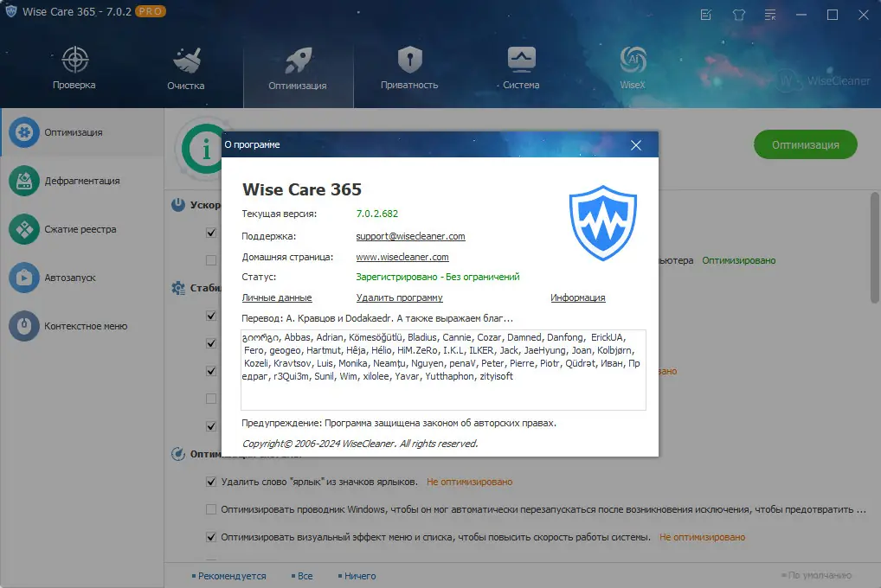Image resolution: width=881 pixels, height=588 pixels.
Task: Open the WiseX AI tab
Action: [x=633, y=67]
